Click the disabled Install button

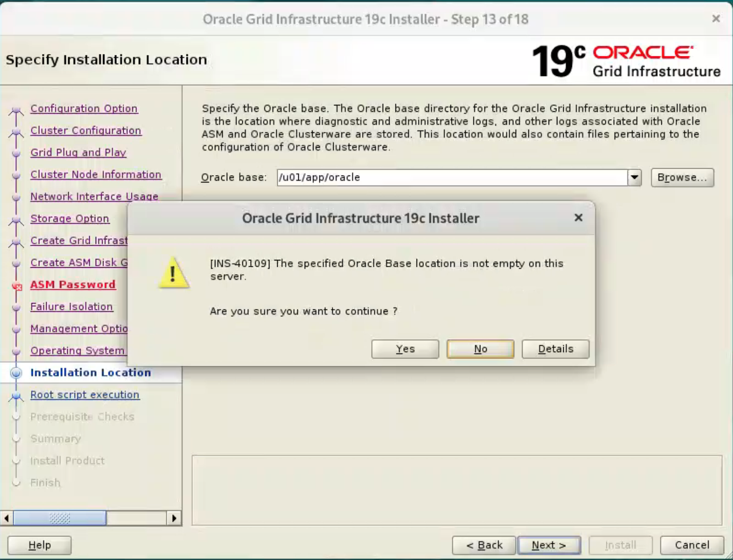(621, 545)
